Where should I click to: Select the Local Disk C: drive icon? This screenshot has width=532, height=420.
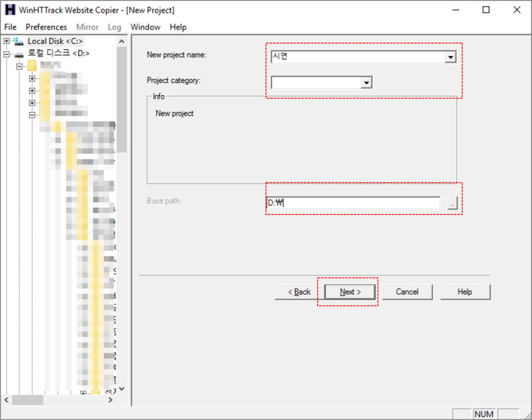19,41
